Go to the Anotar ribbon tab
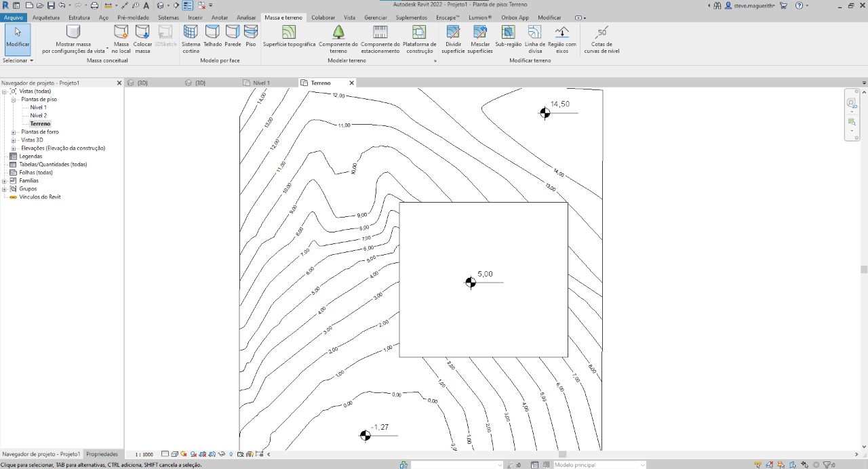868x469 pixels. tap(220, 18)
